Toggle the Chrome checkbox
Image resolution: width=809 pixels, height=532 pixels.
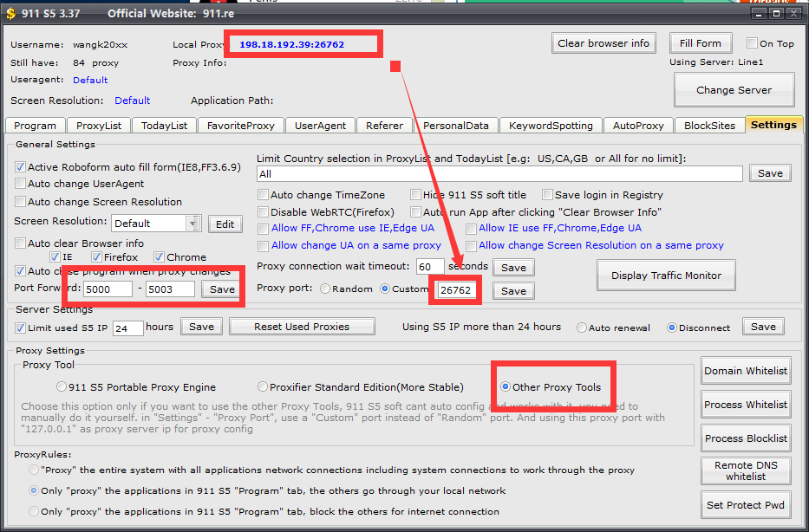(x=159, y=256)
